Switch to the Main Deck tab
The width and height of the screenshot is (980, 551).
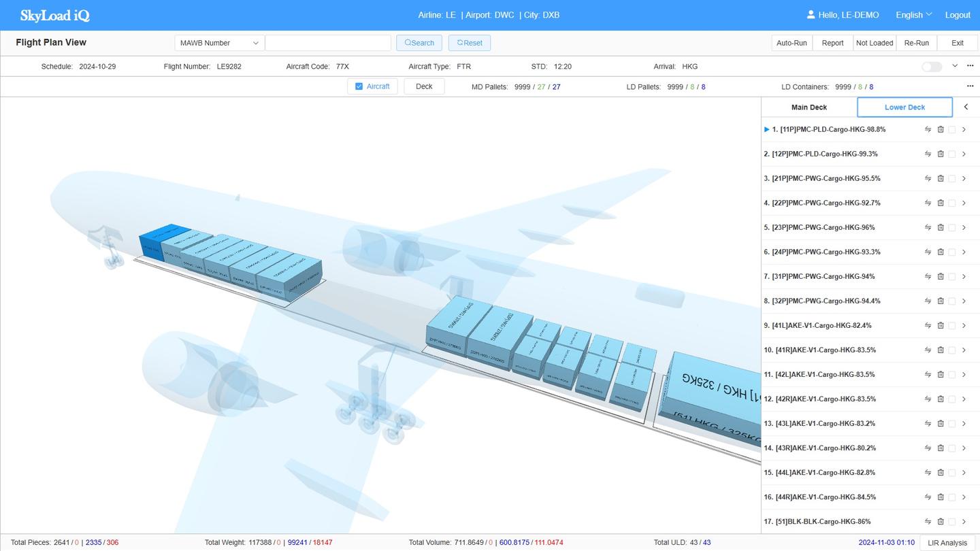tap(808, 107)
